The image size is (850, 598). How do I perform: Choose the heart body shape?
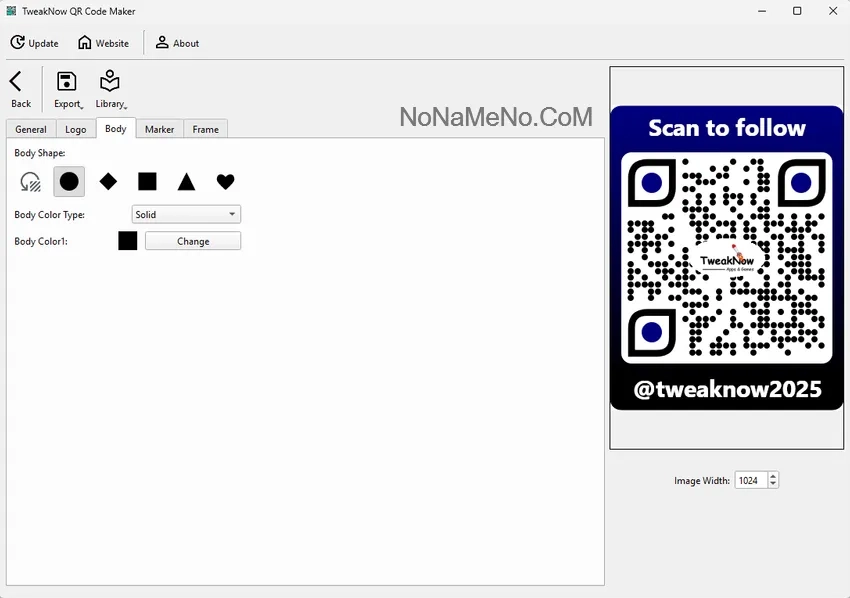pyautogui.click(x=226, y=182)
